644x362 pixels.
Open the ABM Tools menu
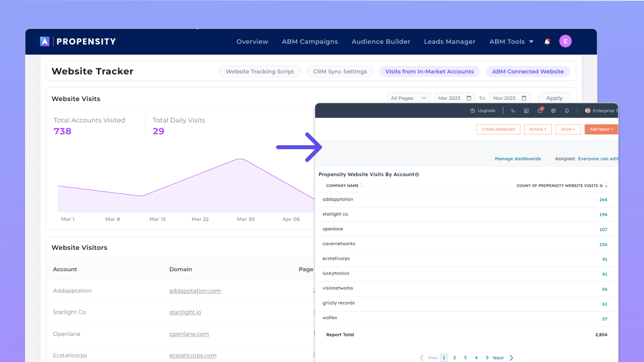[x=511, y=41]
